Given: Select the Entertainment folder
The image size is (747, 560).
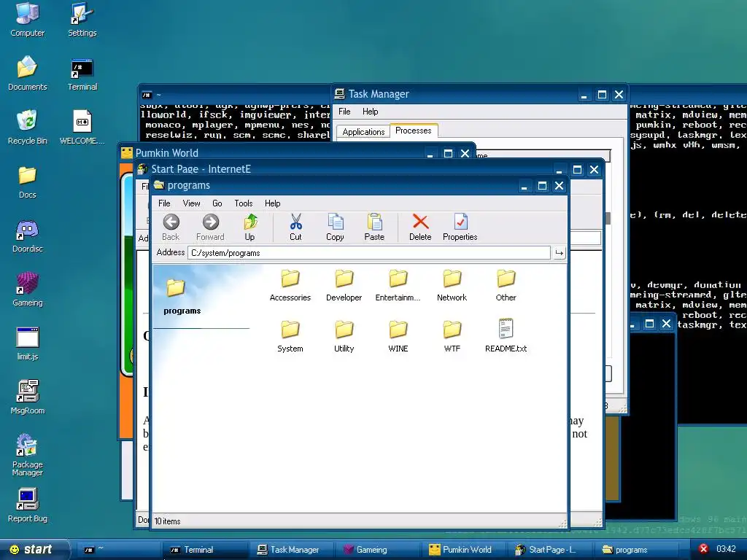Looking at the screenshot, I should pos(398,285).
